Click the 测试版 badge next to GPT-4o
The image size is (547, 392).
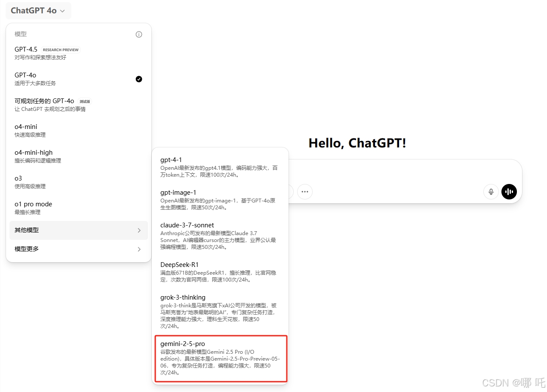[x=85, y=101]
